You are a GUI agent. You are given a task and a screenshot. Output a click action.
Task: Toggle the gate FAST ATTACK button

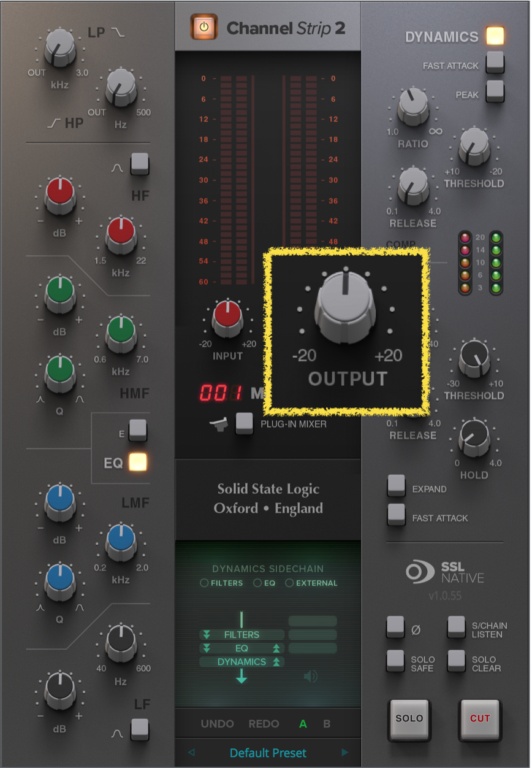(397, 515)
